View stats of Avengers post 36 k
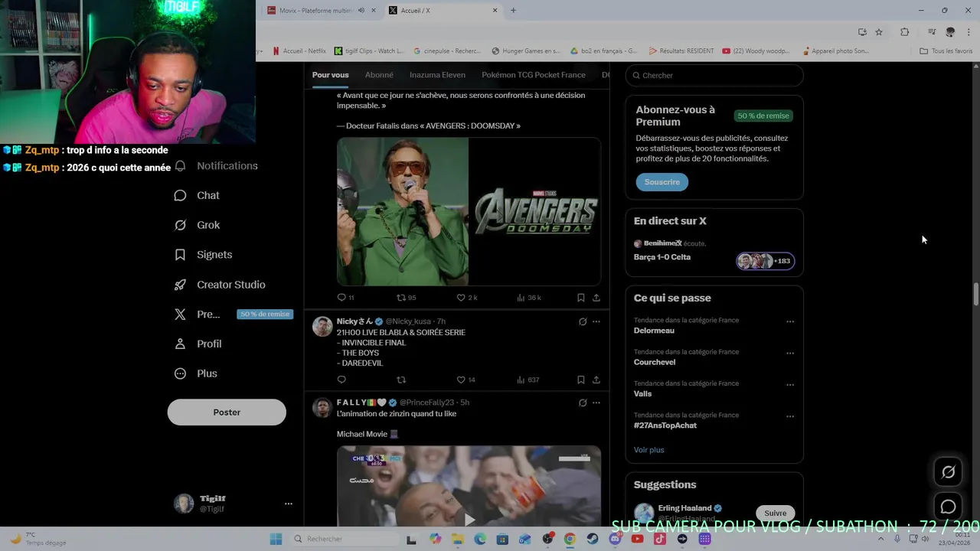 pyautogui.click(x=521, y=298)
